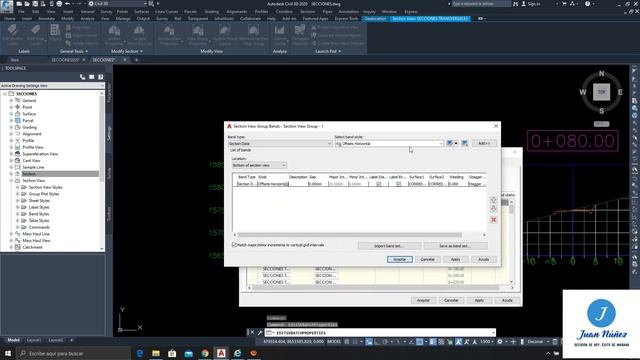
Task: Toggle the Label End checkbox in band row
Action: point(398,184)
